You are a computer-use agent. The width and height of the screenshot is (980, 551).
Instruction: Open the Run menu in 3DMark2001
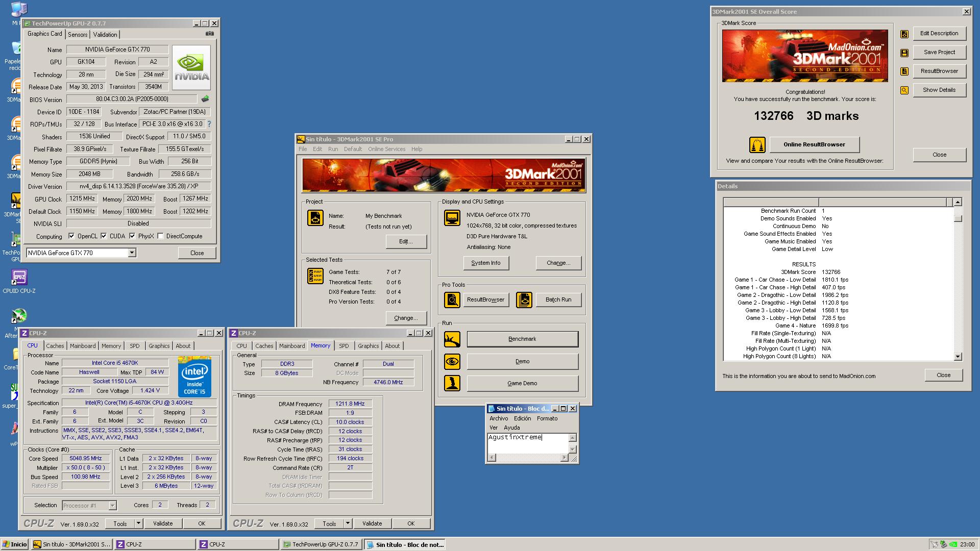[333, 149]
